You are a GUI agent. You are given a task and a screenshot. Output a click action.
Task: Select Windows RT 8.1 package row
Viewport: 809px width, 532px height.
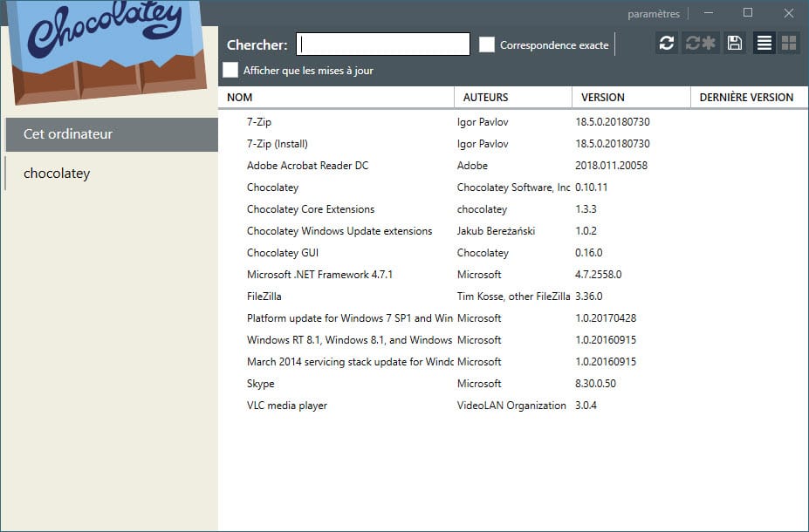pyautogui.click(x=513, y=340)
